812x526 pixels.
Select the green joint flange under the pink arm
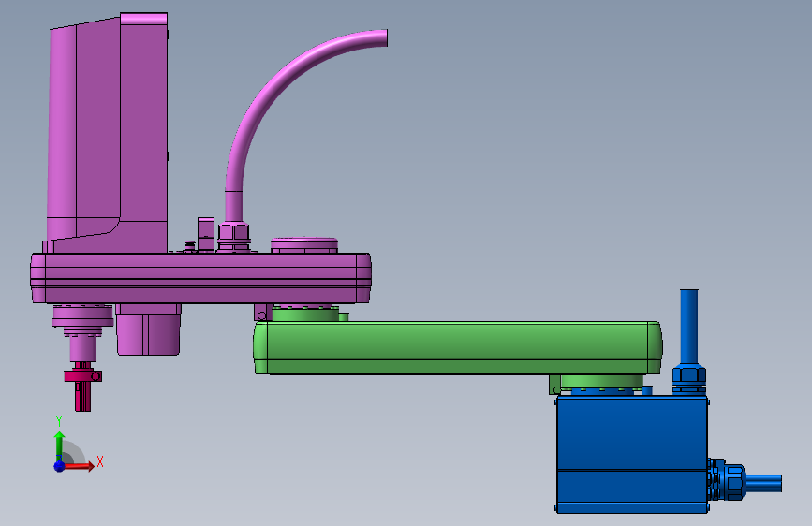(305, 314)
